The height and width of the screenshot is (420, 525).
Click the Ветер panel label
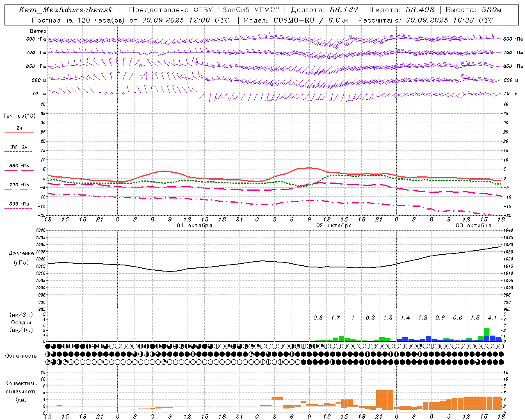(x=38, y=31)
